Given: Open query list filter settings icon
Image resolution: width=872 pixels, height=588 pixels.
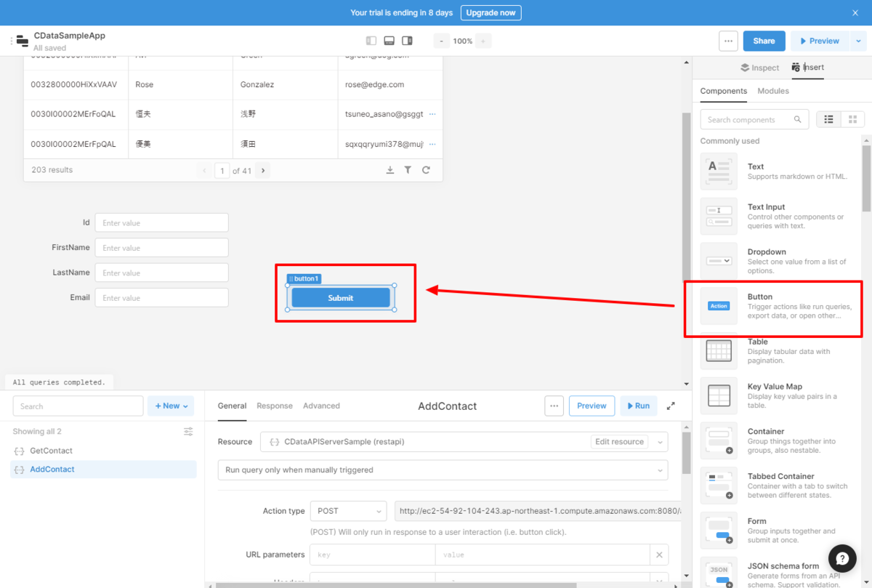Looking at the screenshot, I should (x=188, y=432).
